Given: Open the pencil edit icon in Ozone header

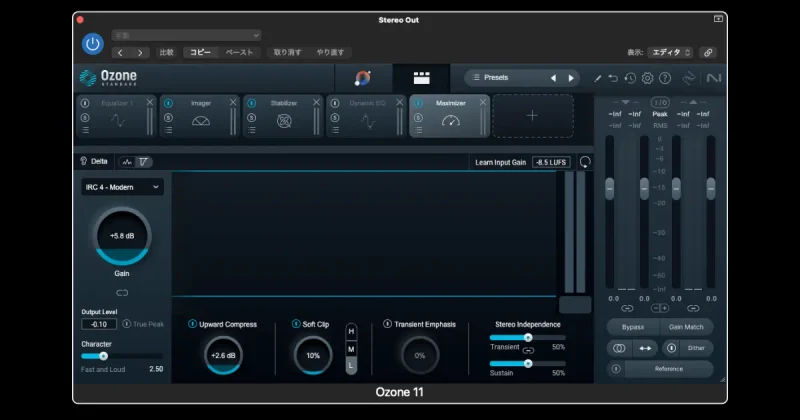Looking at the screenshot, I should [597, 78].
